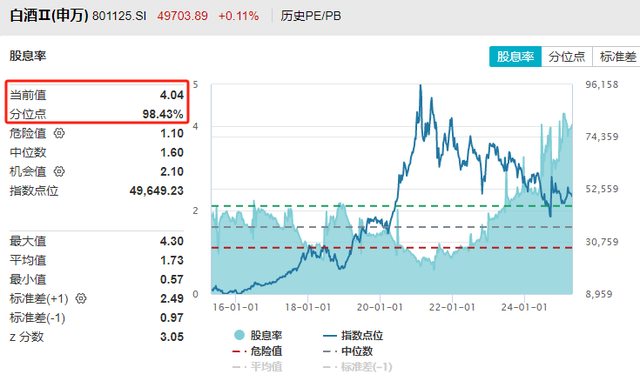Click the 20-01-01 date axis marker

[380, 307]
